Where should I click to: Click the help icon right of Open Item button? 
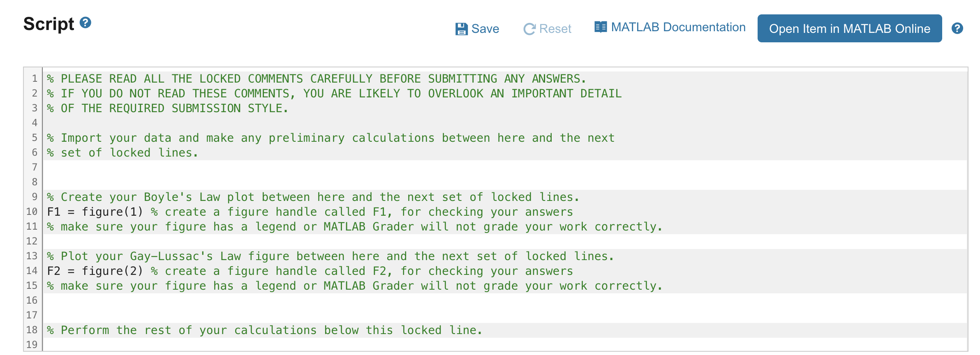coord(957,28)
